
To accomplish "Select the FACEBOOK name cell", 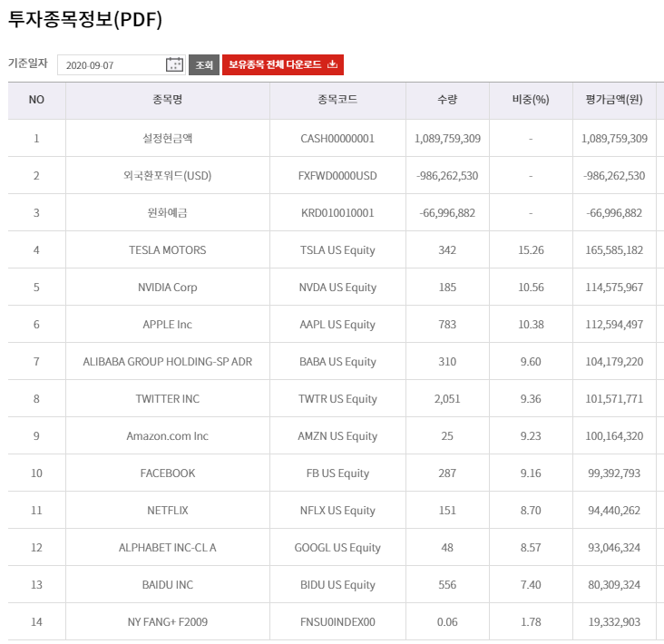I will [168, 473].
